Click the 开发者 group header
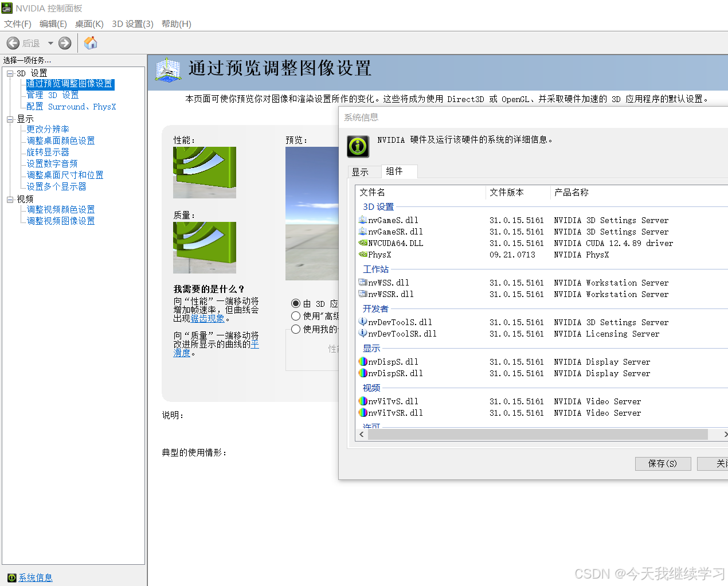Viewport: 728px width, 586px height. click(375, 308)
